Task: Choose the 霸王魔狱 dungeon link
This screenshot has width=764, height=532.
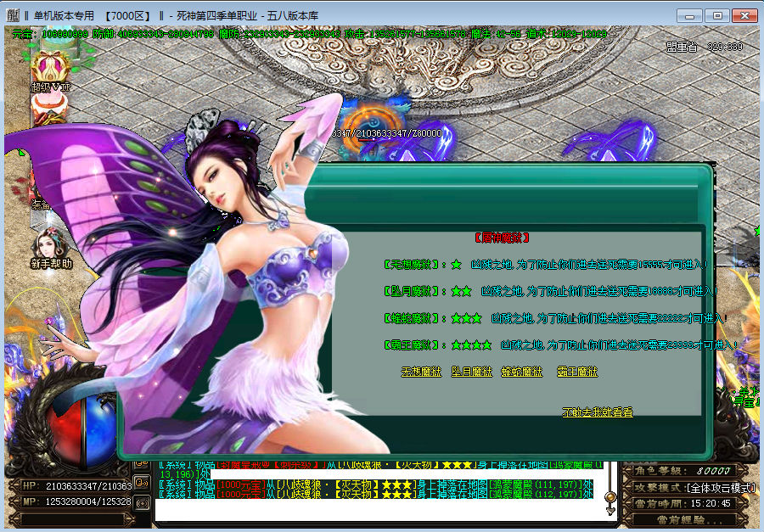Action: pyautogui.click(x=576, y=372)
